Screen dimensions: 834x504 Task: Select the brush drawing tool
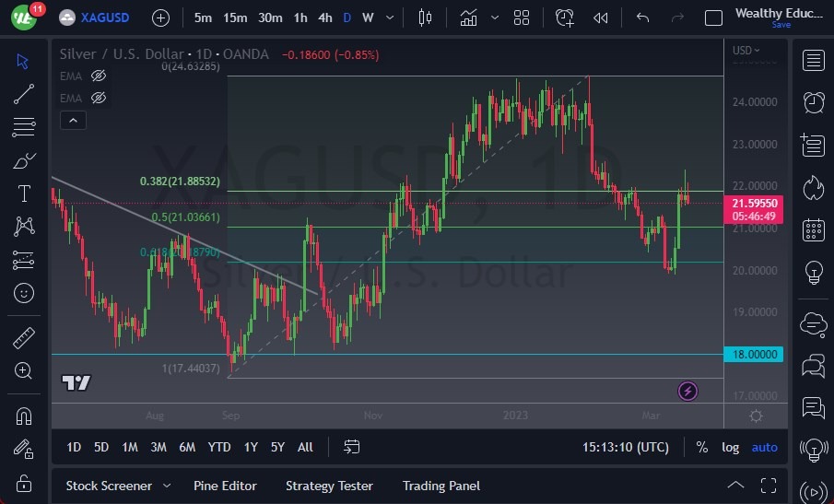click(23, 160)
